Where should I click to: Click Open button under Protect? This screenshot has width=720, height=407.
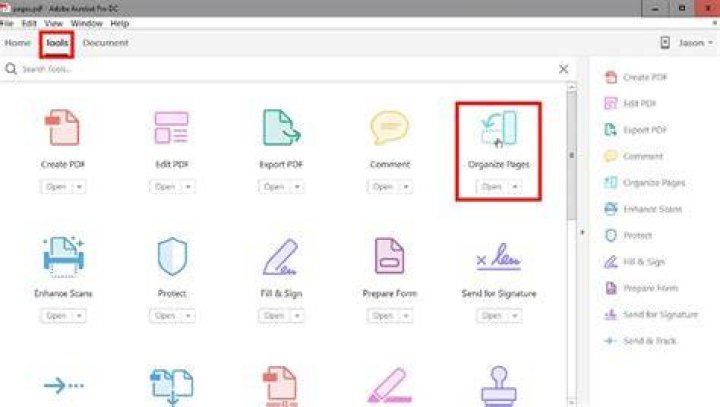coord(165,316)
